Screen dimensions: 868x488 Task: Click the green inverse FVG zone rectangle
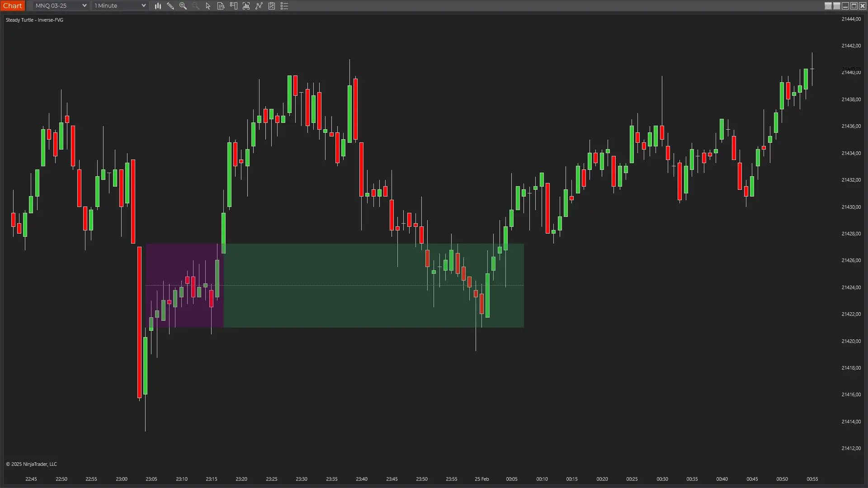pyautogui.click(x=374, y=286)
